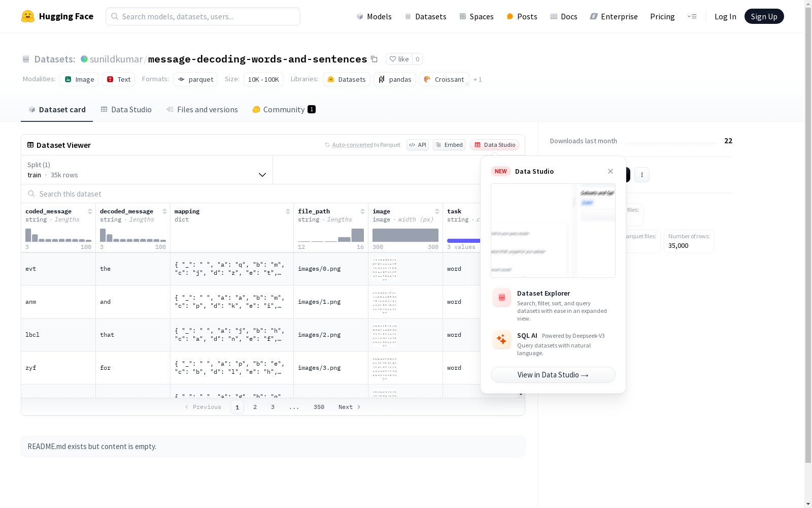Image resolution: width=812 pixels, height=508 pixels.
Task: Click the mapping cell in the 'evt' row
Action: [x=232, y=269]
